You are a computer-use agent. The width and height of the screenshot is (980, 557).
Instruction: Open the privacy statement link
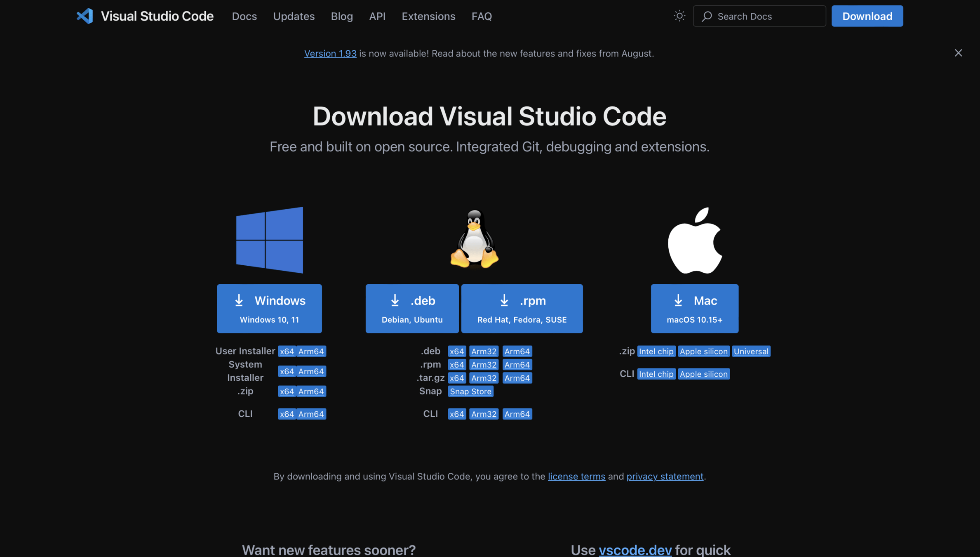pyautogui.click(x=665, y=476)
